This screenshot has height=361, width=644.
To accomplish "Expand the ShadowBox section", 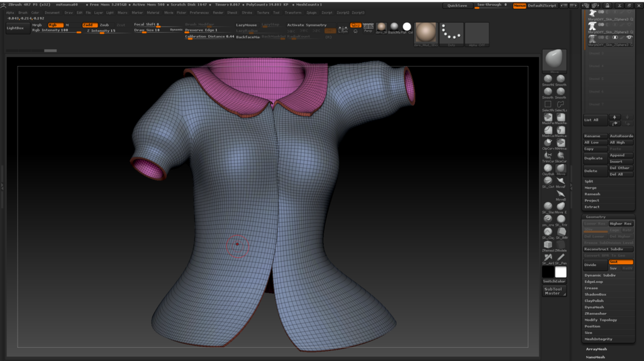I will pyautogui.click(x=595, y=294).
